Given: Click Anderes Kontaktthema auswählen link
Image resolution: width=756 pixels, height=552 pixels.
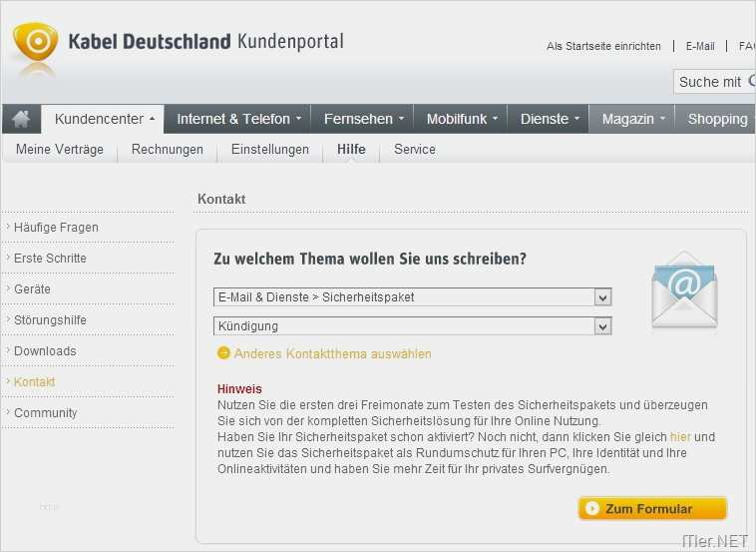Looking at the screenshot, I should [333, 353].
